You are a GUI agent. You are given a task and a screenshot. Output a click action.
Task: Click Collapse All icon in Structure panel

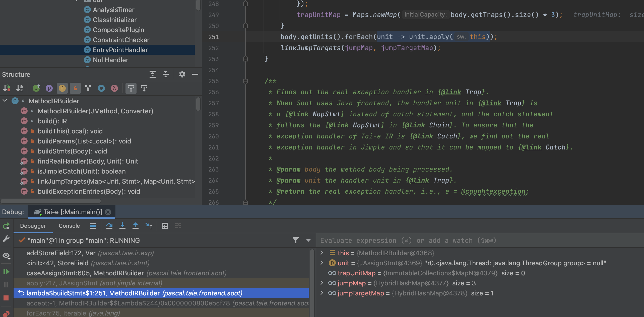(x=165, y=74)
